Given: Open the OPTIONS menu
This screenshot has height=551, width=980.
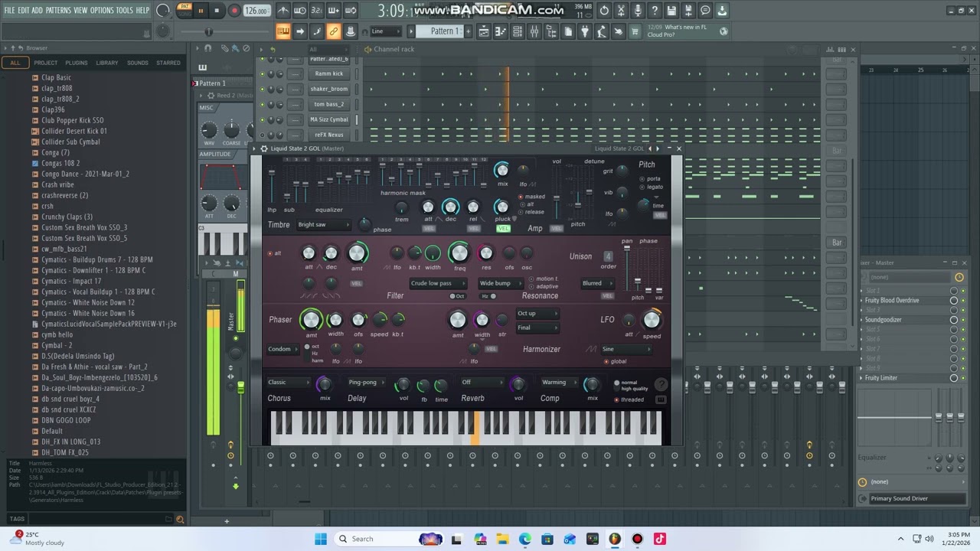Looking at the screenshot, I should 102,11.
